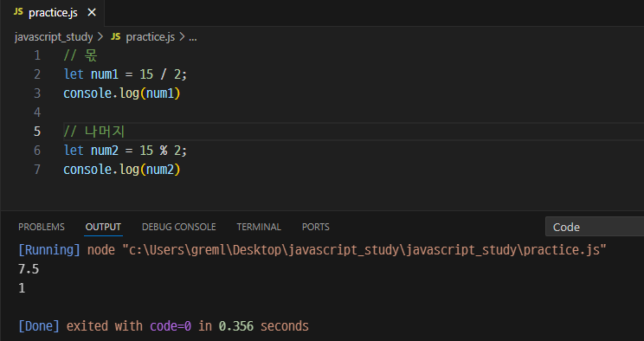Screen dimensions: 644x341
Task: Click empty line 4 in the editor
Action: (x=353, y=113)
